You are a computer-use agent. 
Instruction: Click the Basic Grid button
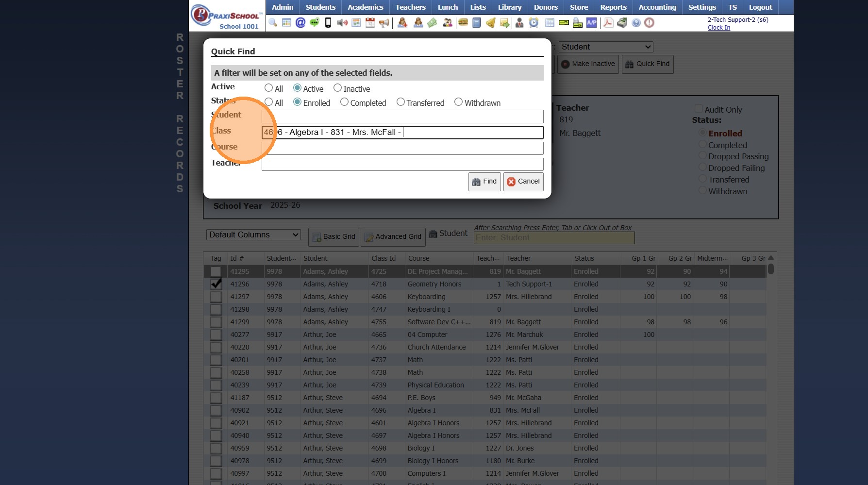click(x=334, y=237)
